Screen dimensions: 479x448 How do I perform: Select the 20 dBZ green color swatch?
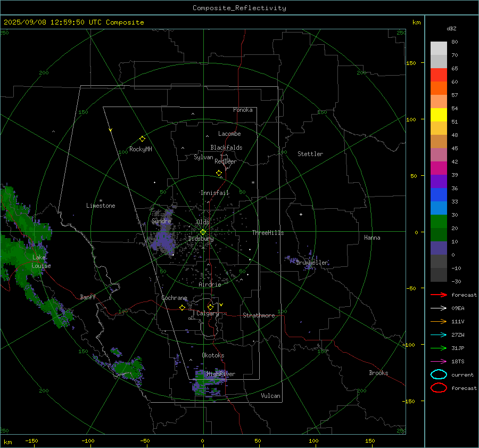click(439, 222)
